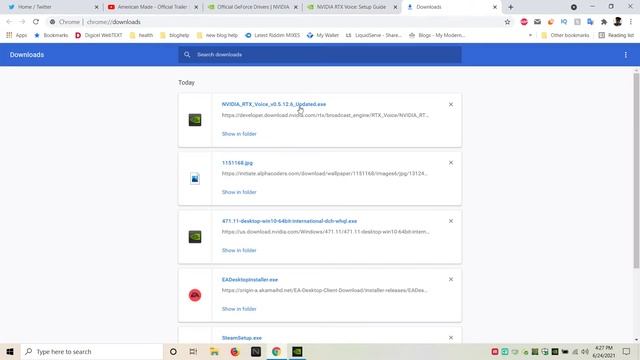Remove SteamSetup.exe entry from list
The width and height of the screenshot is (640, 360).
click(x=451, y=338)
